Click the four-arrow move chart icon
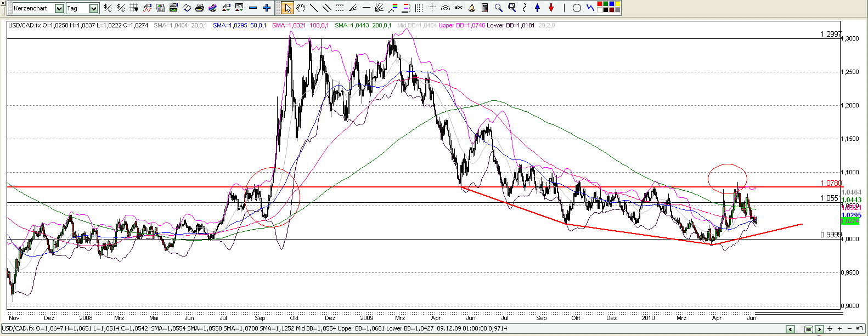The image size is (868, 336). pyautogui.click(x=830, y=329)
